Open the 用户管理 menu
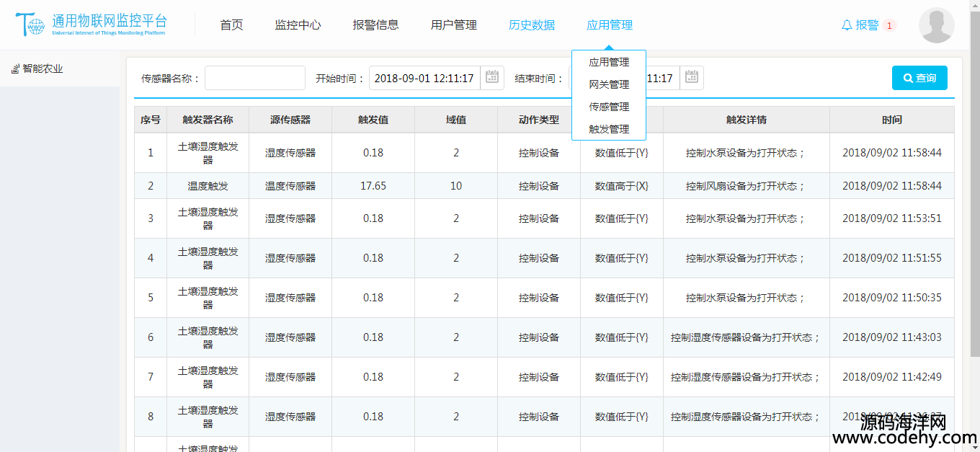The width and height of the screenshot is (980, 452). [453, 25]
